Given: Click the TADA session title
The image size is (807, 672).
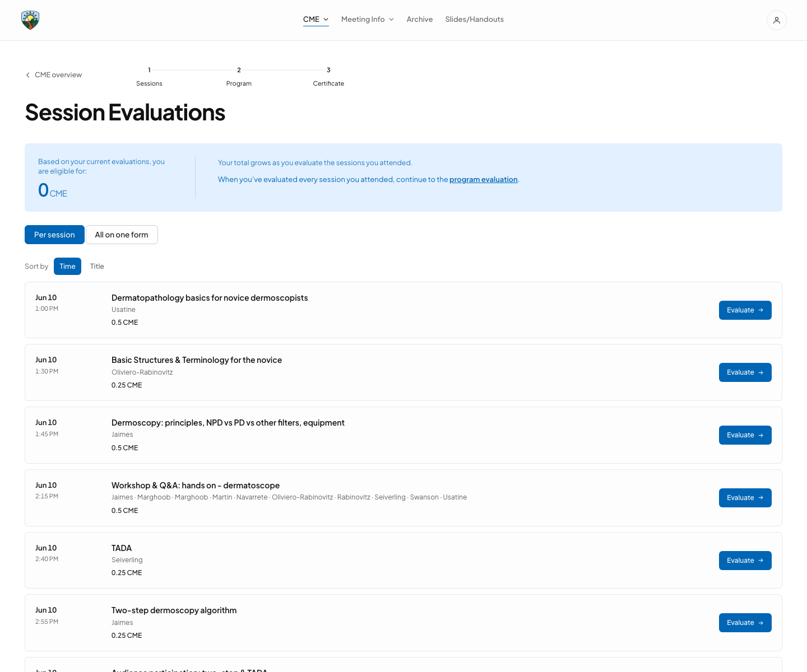Looking at the screenshot, I should 122,548.
